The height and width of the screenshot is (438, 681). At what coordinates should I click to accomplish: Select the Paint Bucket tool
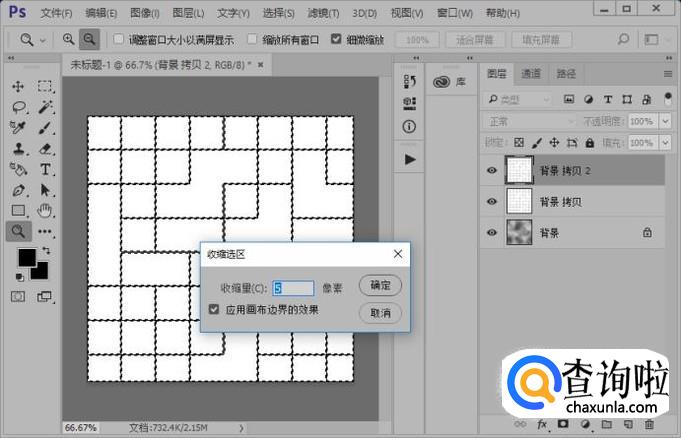coord(19,169)
